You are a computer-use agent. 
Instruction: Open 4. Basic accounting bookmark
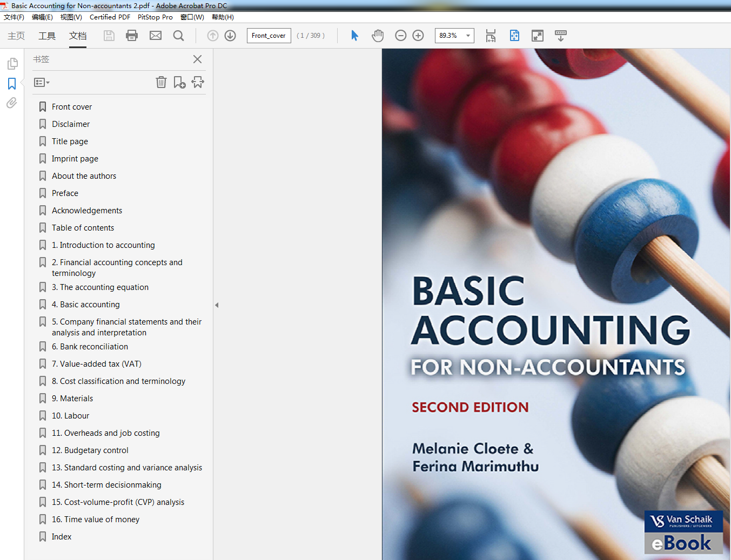[x=86, y=305]
